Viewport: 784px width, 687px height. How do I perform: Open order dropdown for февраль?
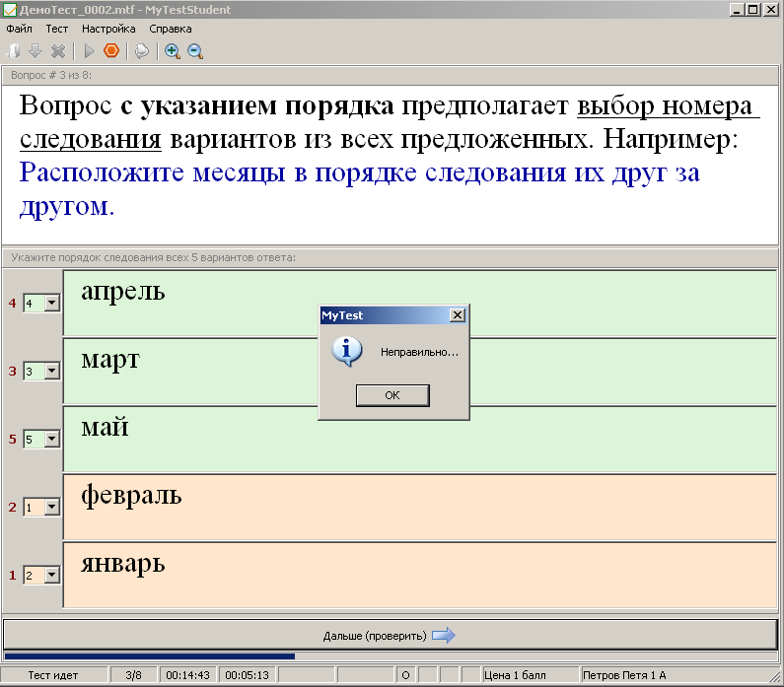(x=51, y=507)
